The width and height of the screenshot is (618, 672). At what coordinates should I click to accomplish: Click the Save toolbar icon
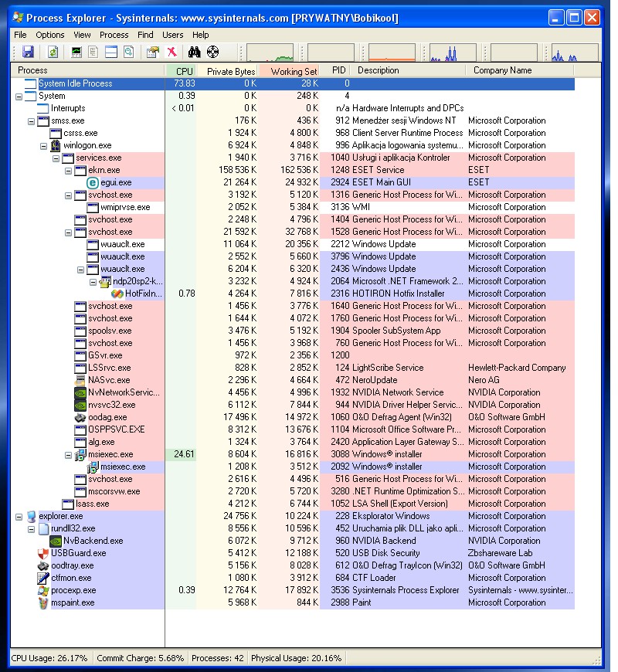tap(29, 53)
